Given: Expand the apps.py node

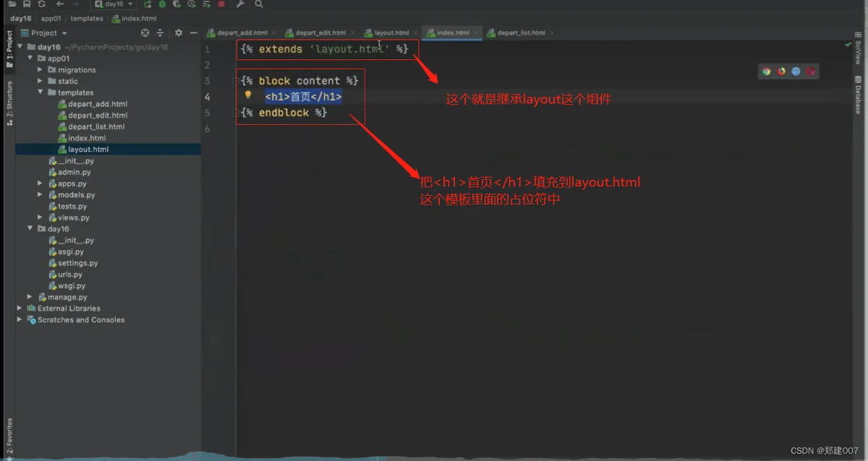Looking at the screenshot, I should point(41,184).
